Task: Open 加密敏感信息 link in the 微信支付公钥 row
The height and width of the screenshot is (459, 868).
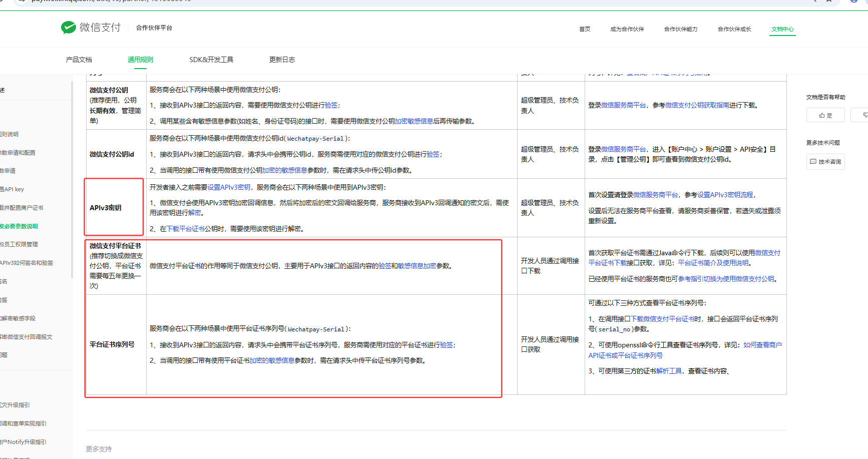Action: click(414, 121)
